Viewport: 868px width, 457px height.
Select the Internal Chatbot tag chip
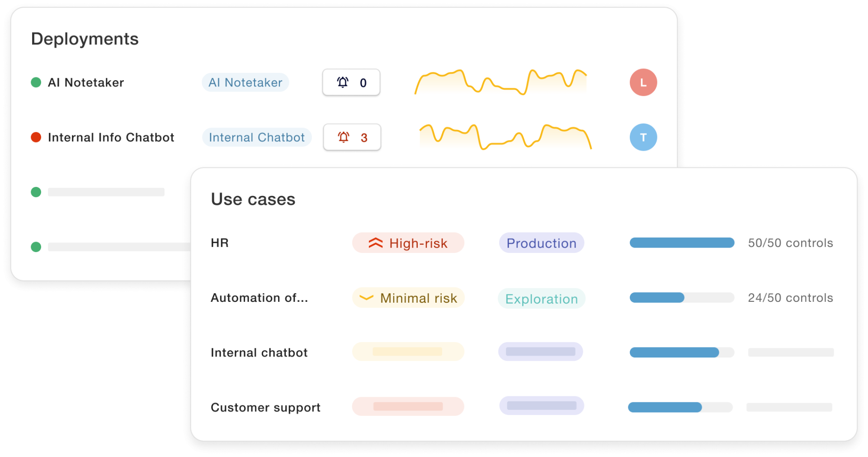pyautogui.click(x=257, y=137)
